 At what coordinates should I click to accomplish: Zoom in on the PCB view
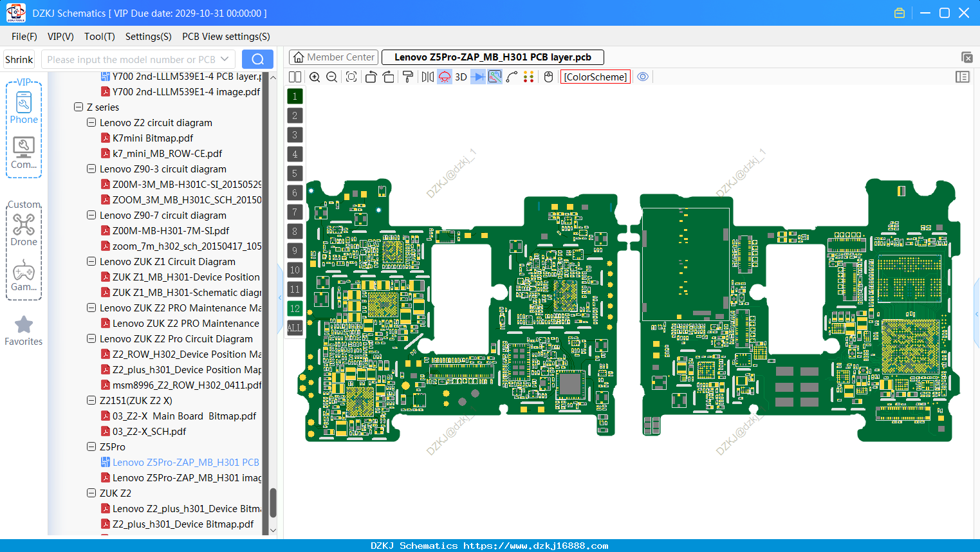click(315, 77)
